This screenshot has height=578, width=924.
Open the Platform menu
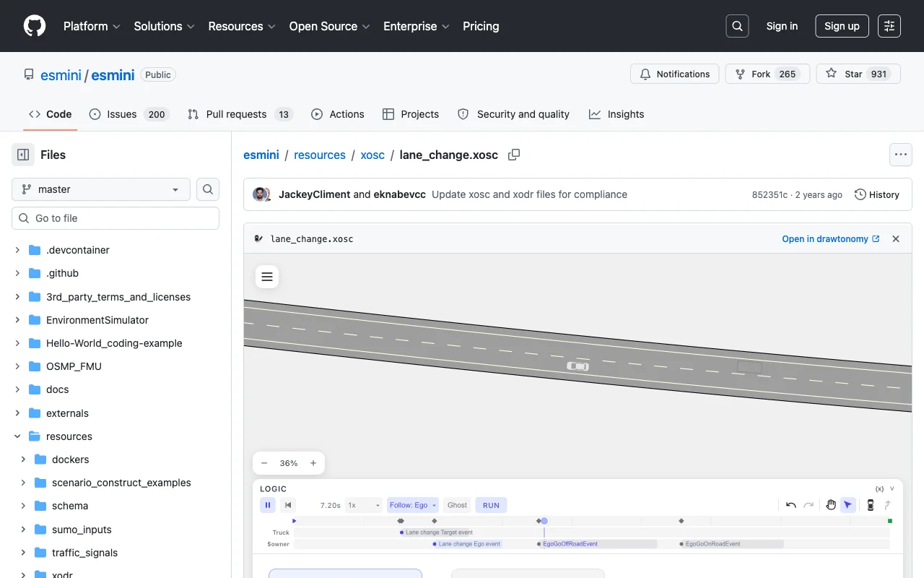pyautogui.click(x=92, y=26)
